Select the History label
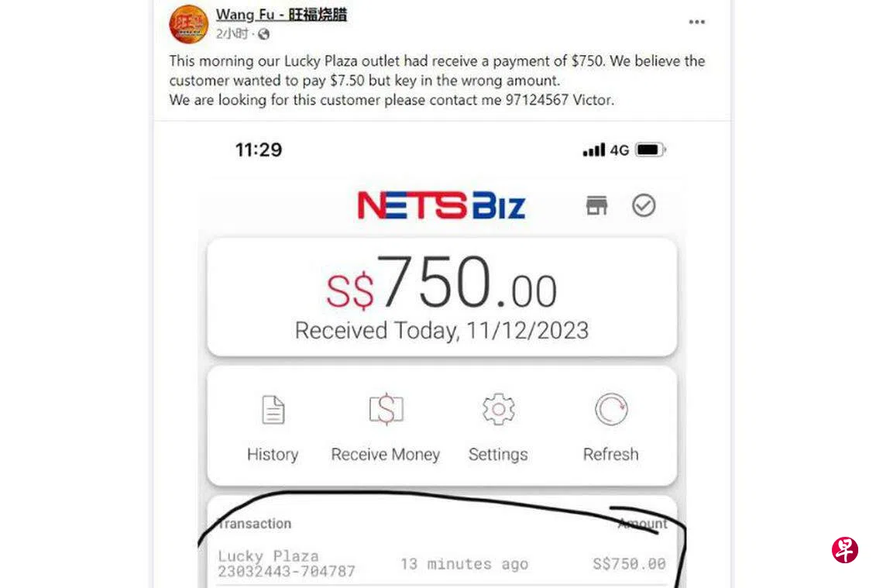 click(273, 455)
